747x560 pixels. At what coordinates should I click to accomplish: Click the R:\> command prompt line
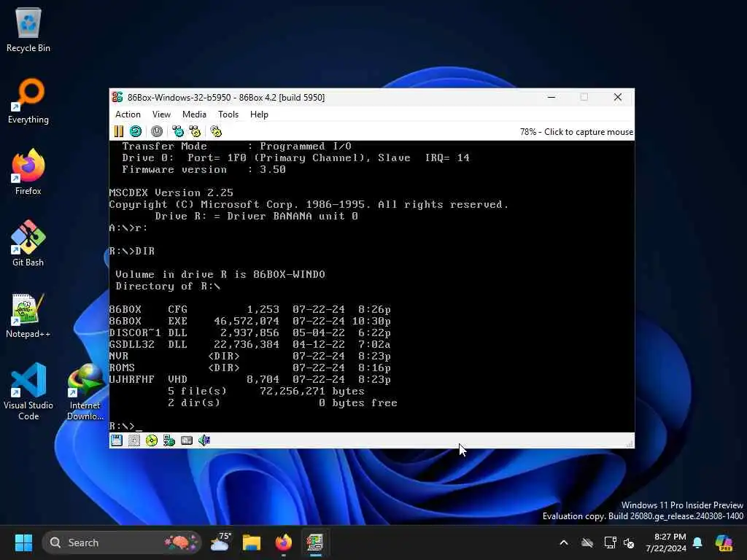[125, 426]
